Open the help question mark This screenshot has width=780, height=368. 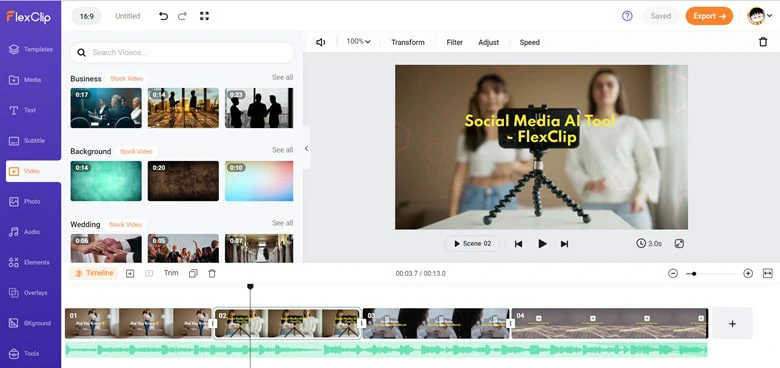coord(627,16)
